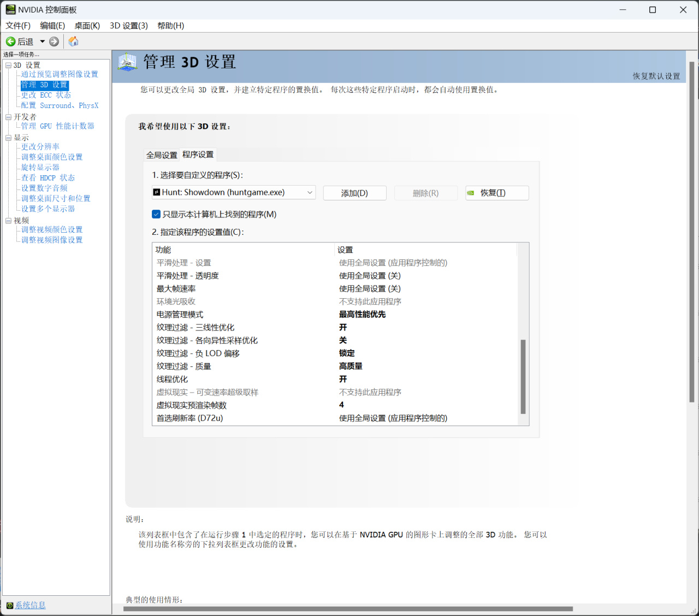Click the 纹理过滤 - 质量 setting row
This screenshot has width=699, height=616.
point(334,366)
